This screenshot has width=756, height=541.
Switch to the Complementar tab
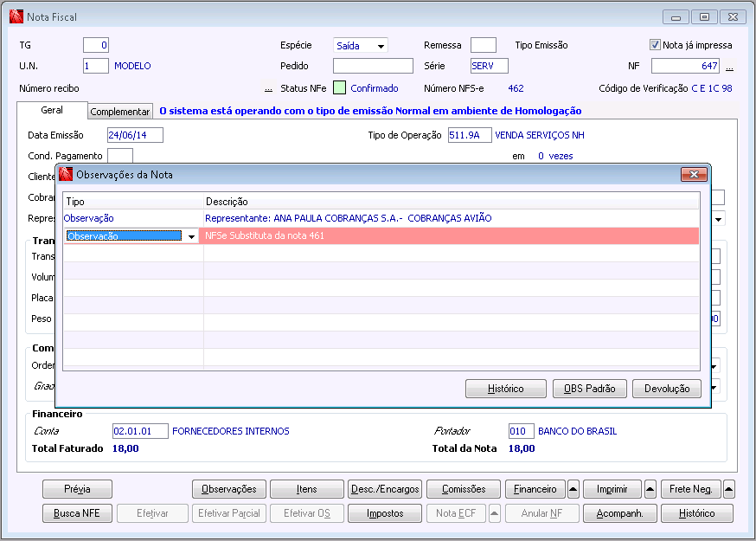(121, 112)
